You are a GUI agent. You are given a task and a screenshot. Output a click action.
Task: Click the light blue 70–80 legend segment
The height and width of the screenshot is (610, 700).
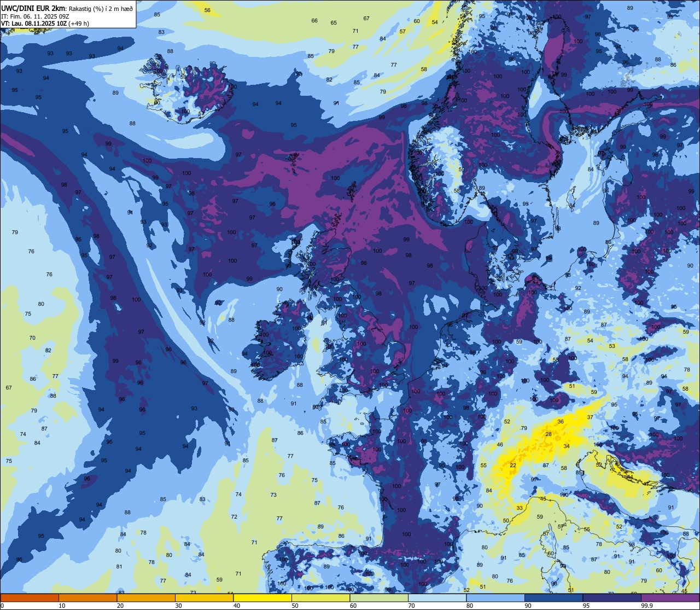pos(437,597)
